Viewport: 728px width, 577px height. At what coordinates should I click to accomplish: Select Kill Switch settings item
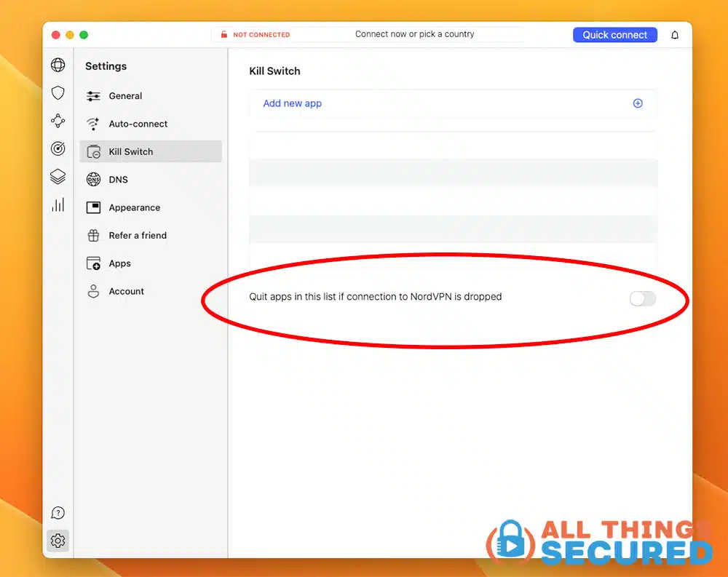click(x=131, y=151)
